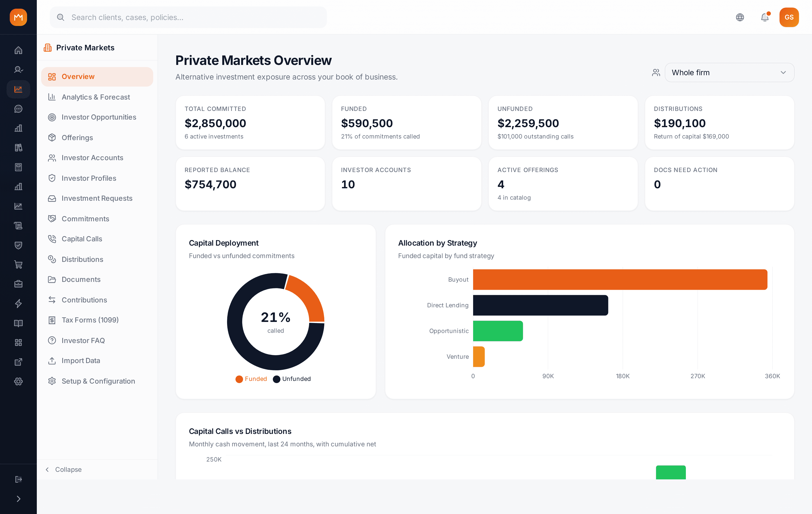
Task: Open Distributions menu item
Action: [97, 259]
